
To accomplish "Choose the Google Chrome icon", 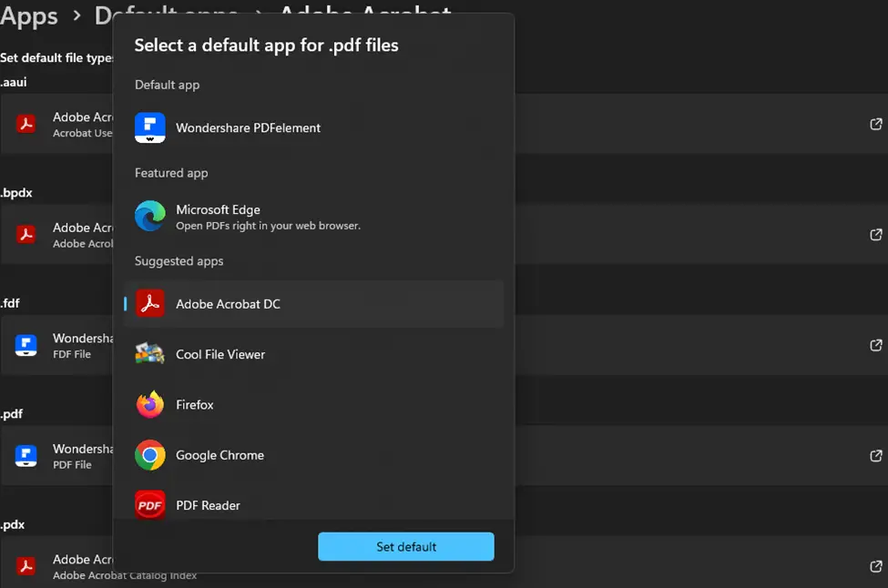I will (150, 455).
